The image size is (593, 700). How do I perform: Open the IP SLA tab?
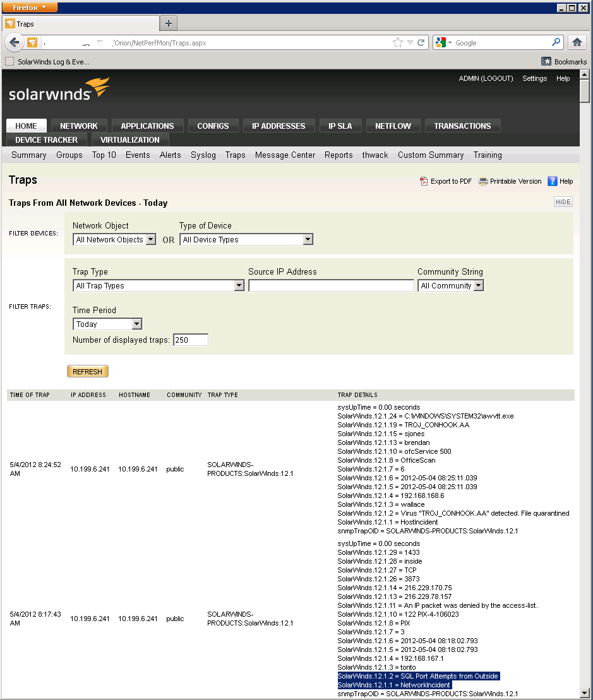click(340, 126)
